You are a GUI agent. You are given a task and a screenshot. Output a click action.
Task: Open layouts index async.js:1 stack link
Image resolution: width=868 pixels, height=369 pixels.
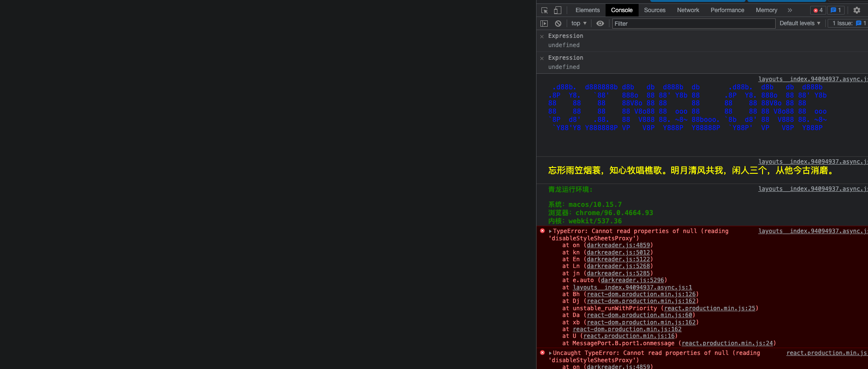pos(632,287)
